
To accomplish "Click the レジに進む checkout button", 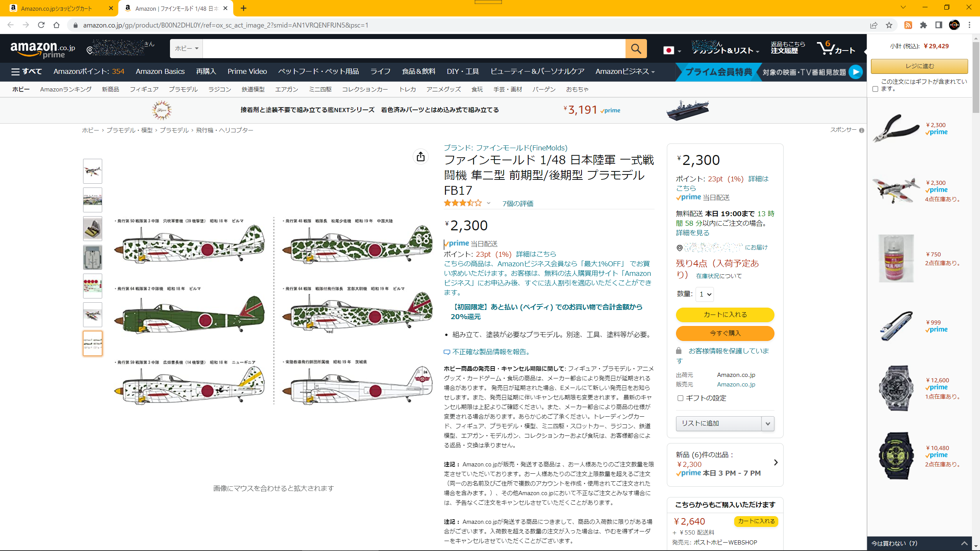I will click(919, 66).
